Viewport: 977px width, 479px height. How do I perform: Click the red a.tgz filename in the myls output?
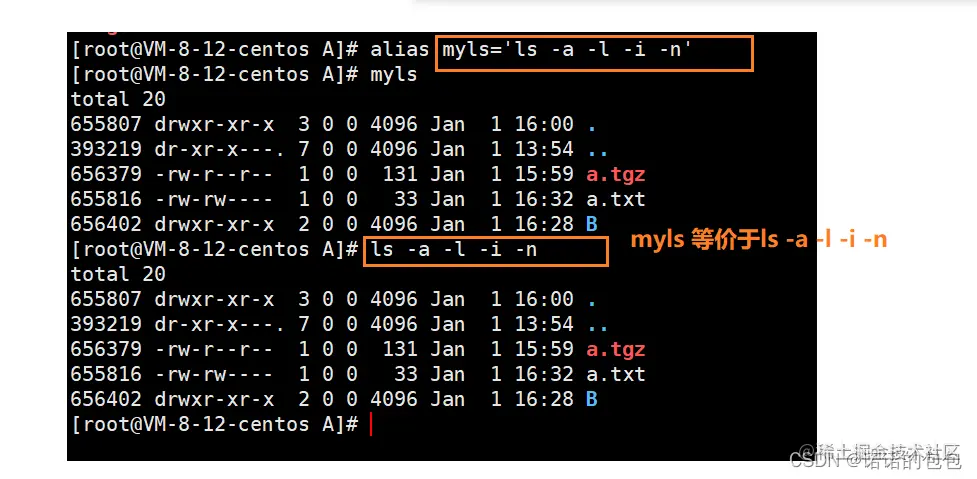pos(616,175)
